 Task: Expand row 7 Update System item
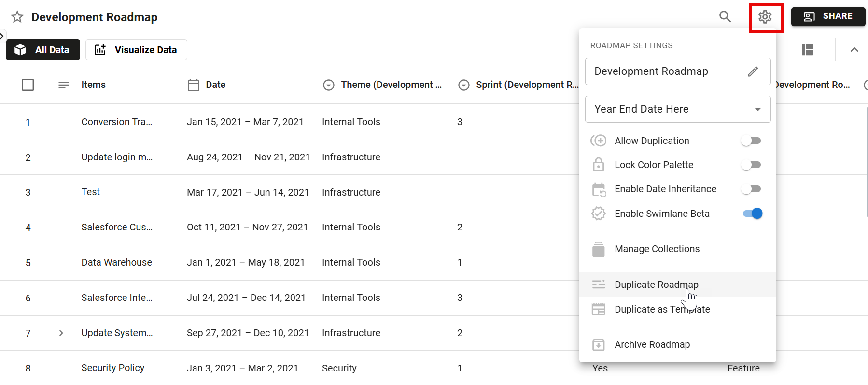61,333
